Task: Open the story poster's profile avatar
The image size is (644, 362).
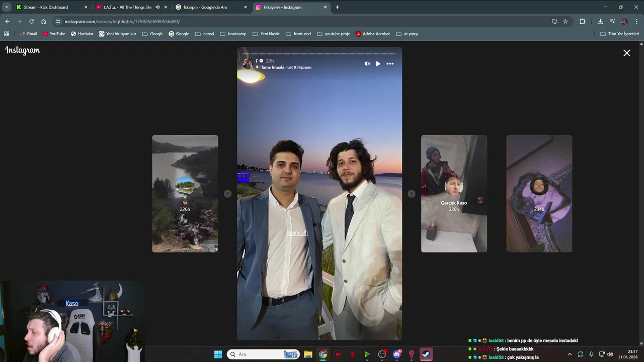Action: pyautogui.click(x=248, y=63)
